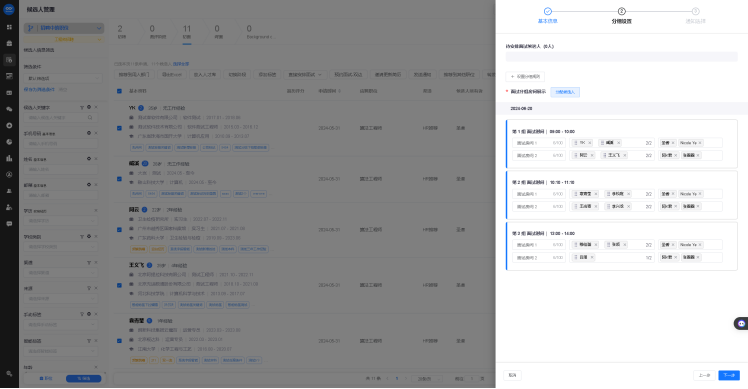
Task: Click page number 1 in pagination
Action: pyautogui.click(x=396, y=378)
